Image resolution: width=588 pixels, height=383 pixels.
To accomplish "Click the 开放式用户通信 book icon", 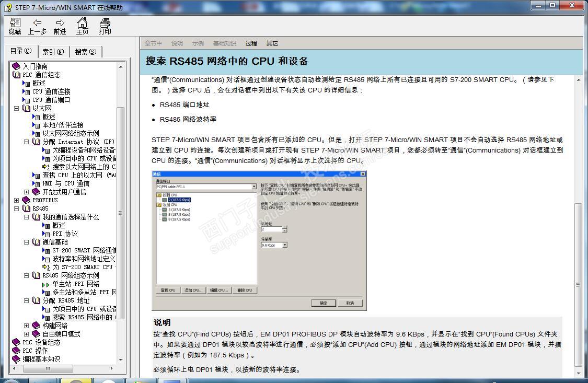I will pos(36,192).
